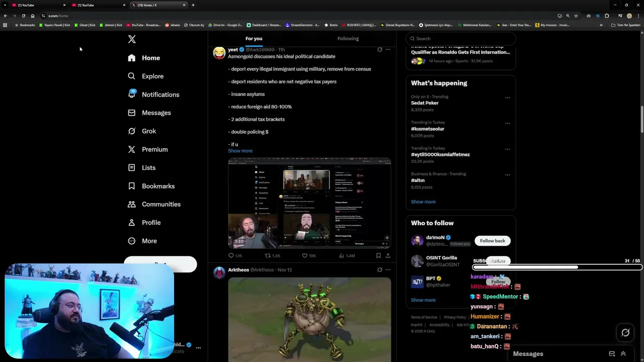Click Grok icon on Arktheos post

[379, 270]
